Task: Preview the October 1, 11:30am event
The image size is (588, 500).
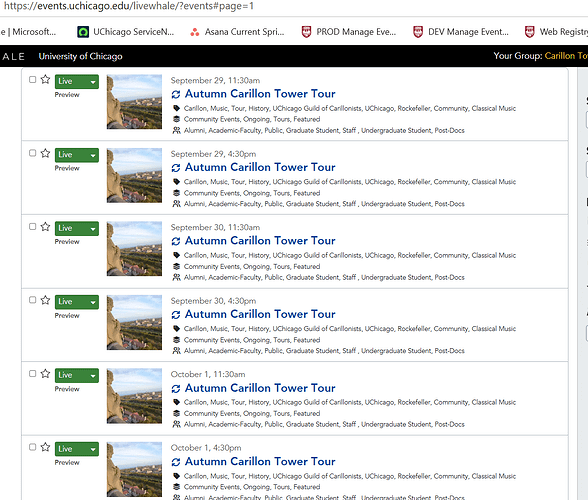Action: point(67,389)
